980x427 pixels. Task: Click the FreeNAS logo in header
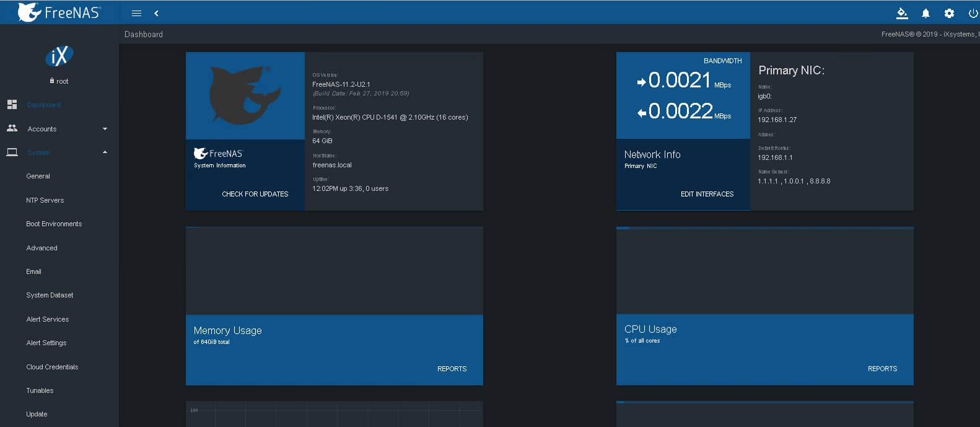59,12
